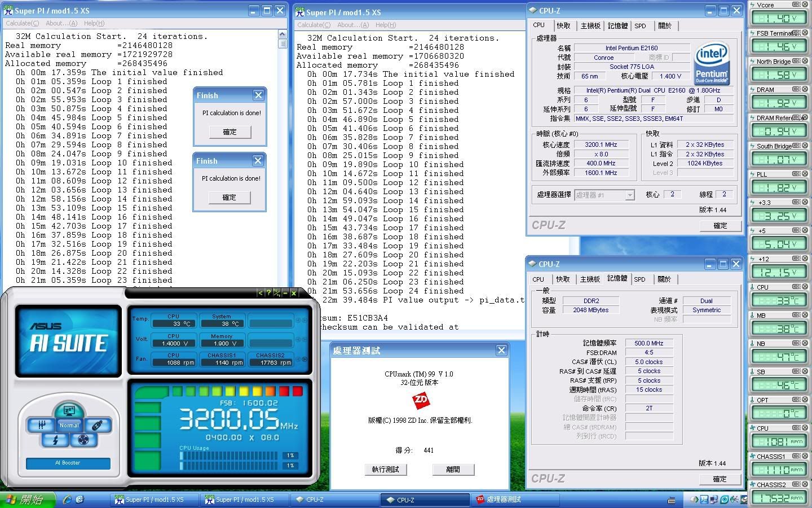This screenshot has height=508, width=812.
Task: Close the +3.3 voltage monitor gadget
Action: [x=805, y=202]
